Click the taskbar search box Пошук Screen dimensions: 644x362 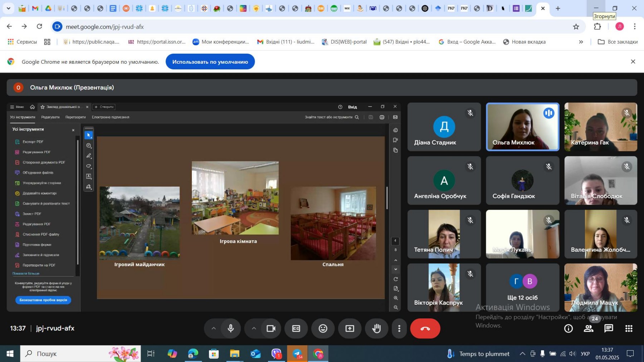tap(80, 353)
